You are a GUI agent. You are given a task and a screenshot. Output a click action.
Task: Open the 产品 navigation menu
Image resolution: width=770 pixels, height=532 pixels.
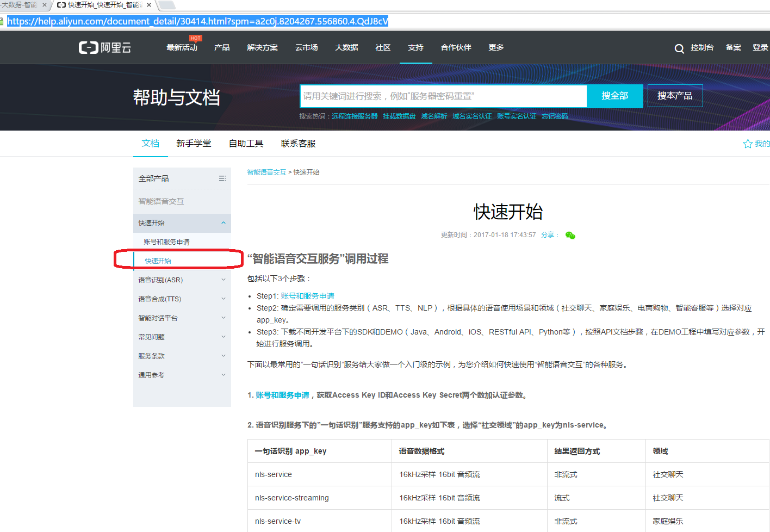click(x=222, y=47)
